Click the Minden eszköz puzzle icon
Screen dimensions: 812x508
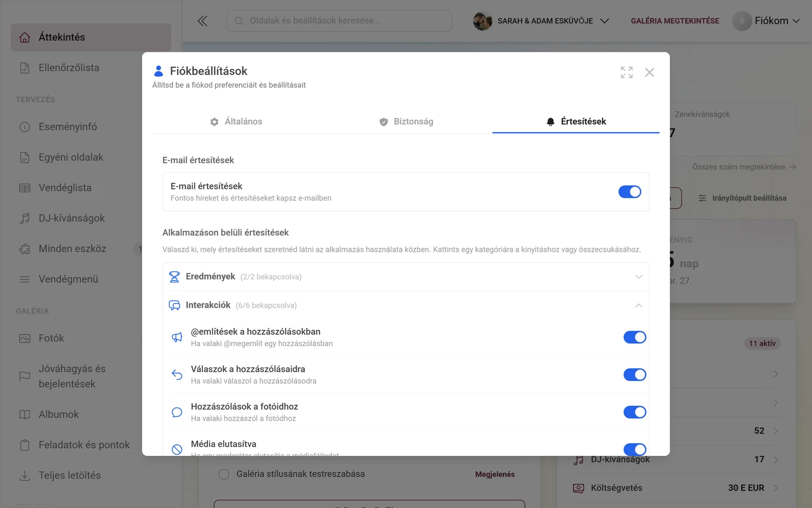[x=25, y=249]
